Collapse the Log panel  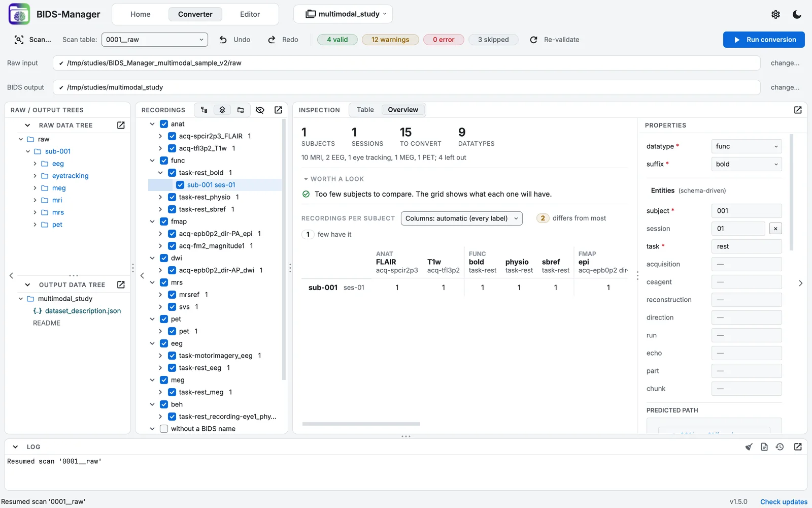(x=15, y=447)
